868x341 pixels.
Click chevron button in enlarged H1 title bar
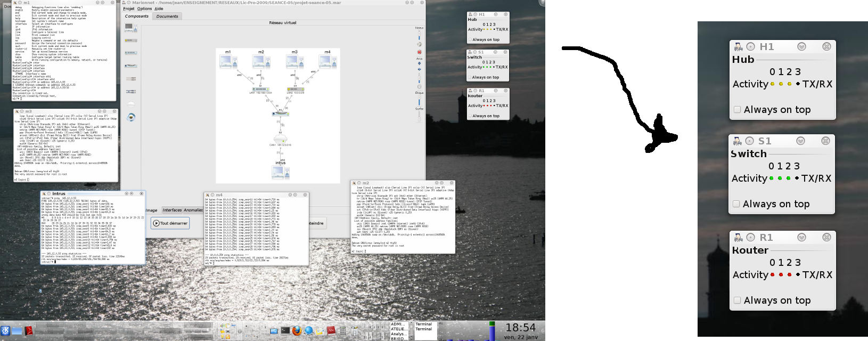pos(801,47)
